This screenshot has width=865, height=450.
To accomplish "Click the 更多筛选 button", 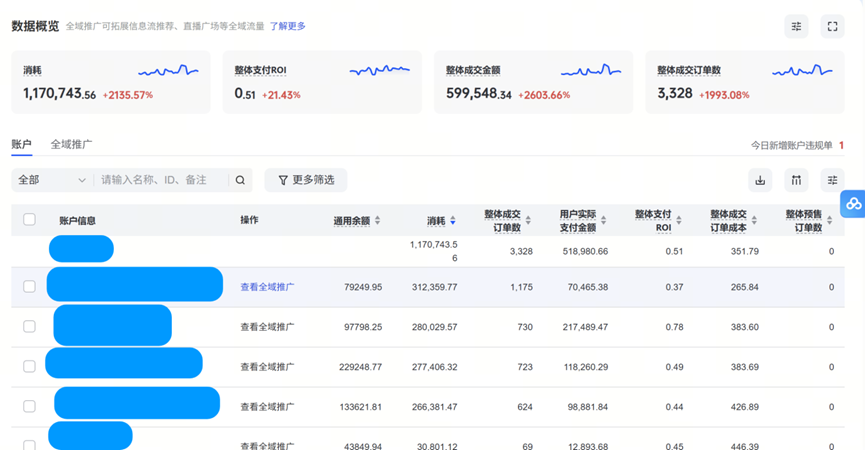I will click(306, 180).
